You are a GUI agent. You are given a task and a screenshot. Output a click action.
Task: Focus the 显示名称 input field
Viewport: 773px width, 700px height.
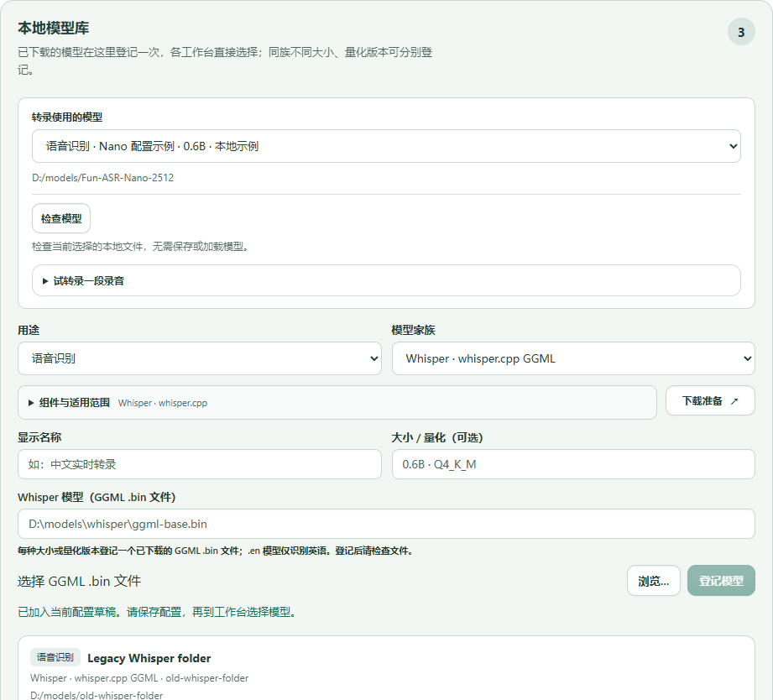click(x=200, y=464)
